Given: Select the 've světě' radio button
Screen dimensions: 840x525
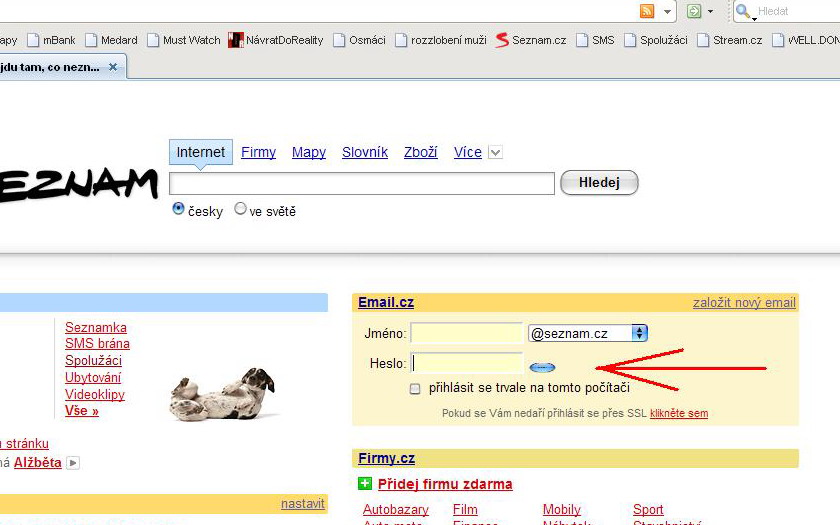Looking at the screenshot, I should pyautogui.click(x=240, y=209).
